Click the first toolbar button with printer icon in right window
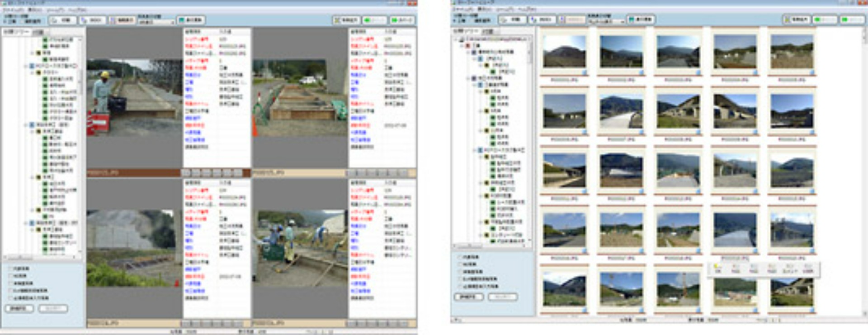Image resolution: width=868 pixels, height=335 pixels. [x=512, y=19]
